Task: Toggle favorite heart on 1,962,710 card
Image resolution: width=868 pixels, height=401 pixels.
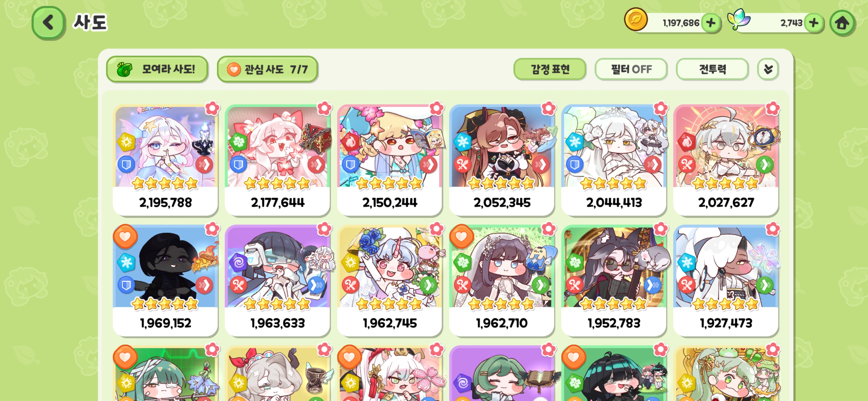Action: [461, 236]
